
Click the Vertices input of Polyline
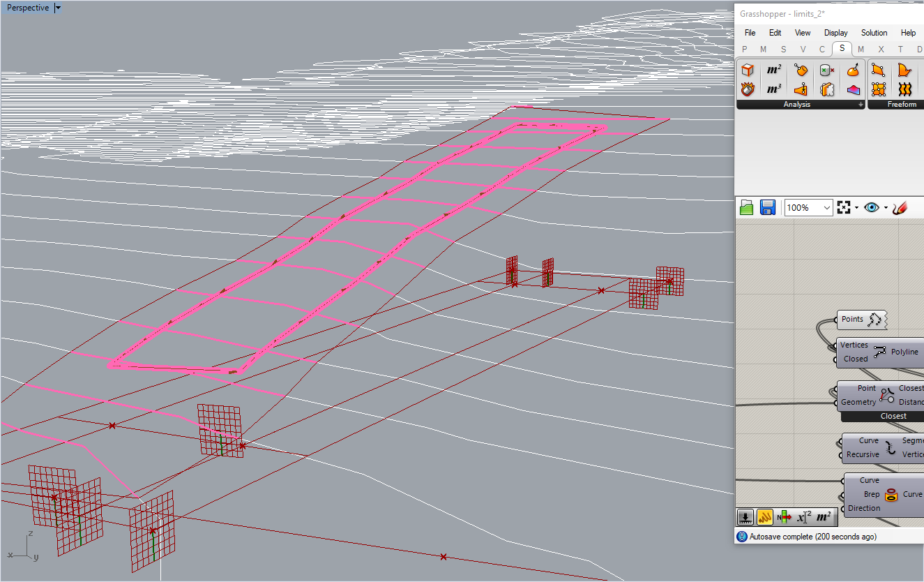click(x=854, y=345)
